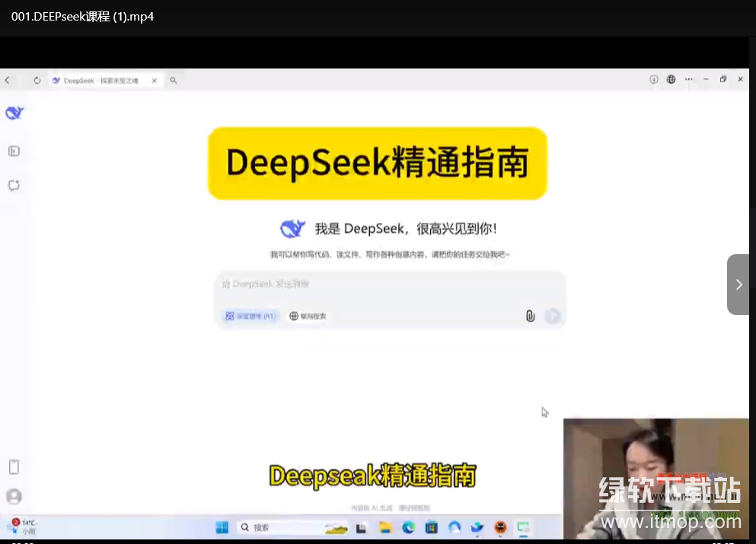Expand the side panel chevron on right edge

click(738, 285)
